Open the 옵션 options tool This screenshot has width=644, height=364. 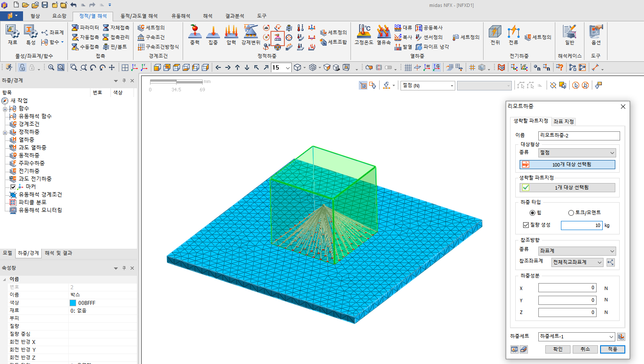click(x=596, y=35)
